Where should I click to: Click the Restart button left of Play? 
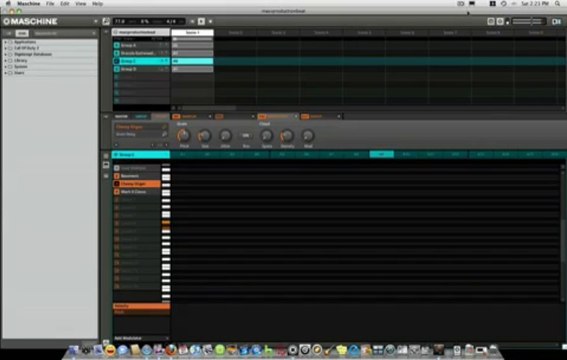(x=192, y=21)
